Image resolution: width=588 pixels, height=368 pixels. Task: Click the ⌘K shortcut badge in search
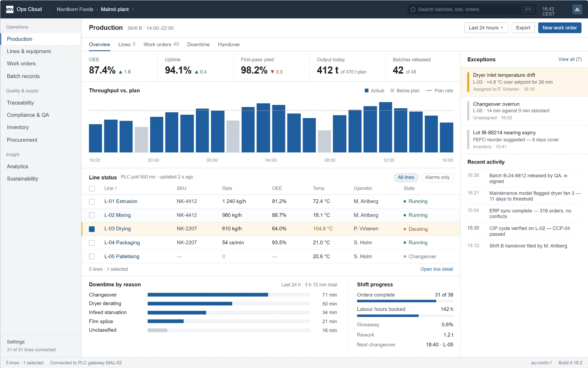(528, 10)
